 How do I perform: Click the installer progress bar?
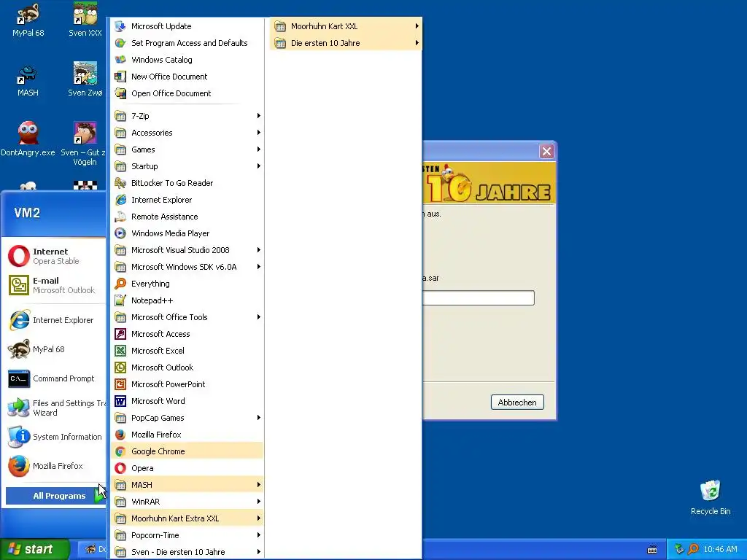click(x=479, y=297)
